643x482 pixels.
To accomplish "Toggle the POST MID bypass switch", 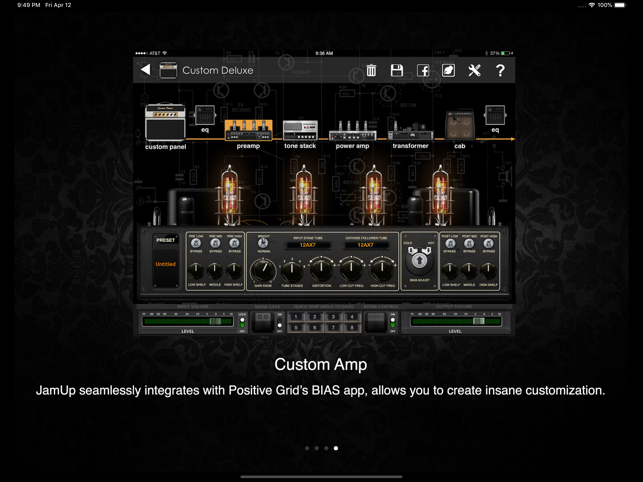I will 469,243.
